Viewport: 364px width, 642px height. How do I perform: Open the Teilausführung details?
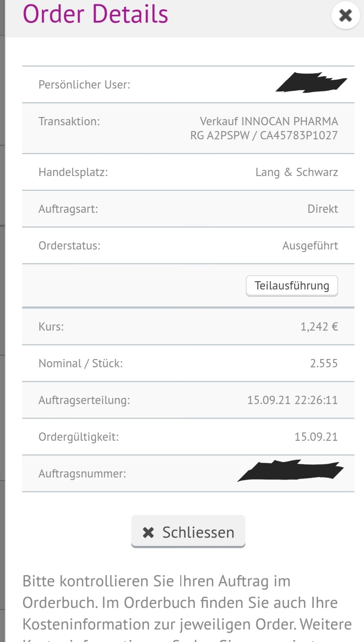tap(292, 286)
